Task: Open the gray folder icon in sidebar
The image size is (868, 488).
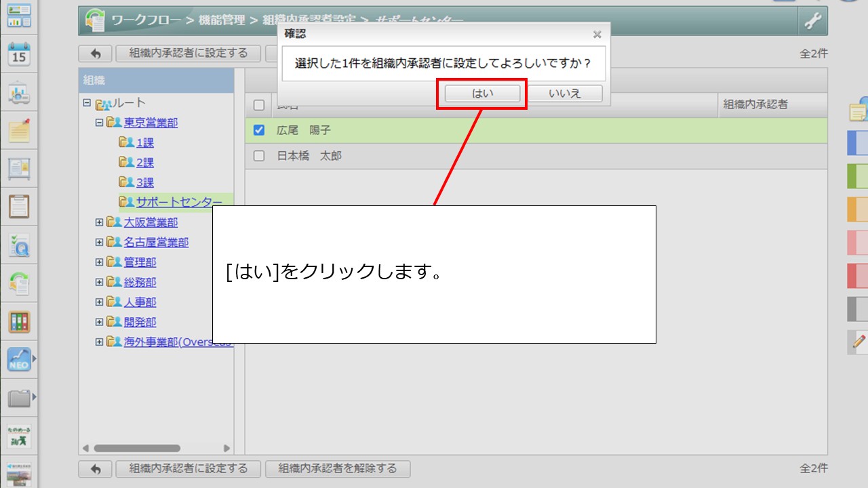Action: 19,398
